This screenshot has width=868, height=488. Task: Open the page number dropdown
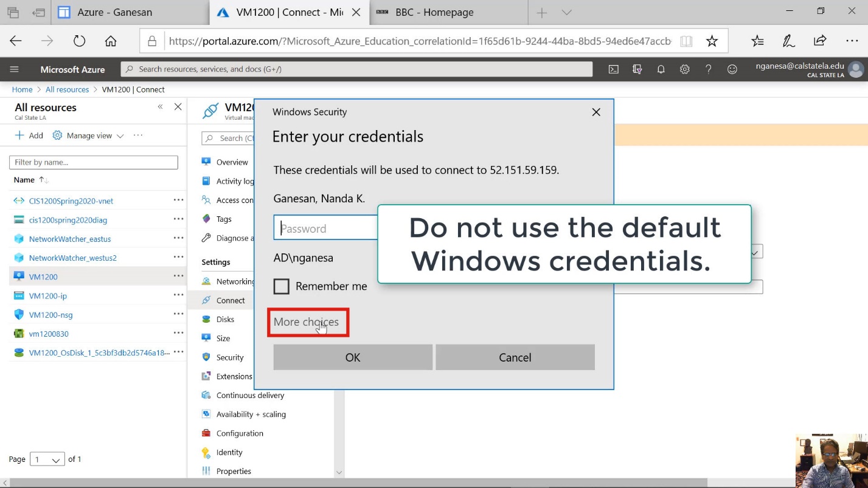[x=48, y=459]
